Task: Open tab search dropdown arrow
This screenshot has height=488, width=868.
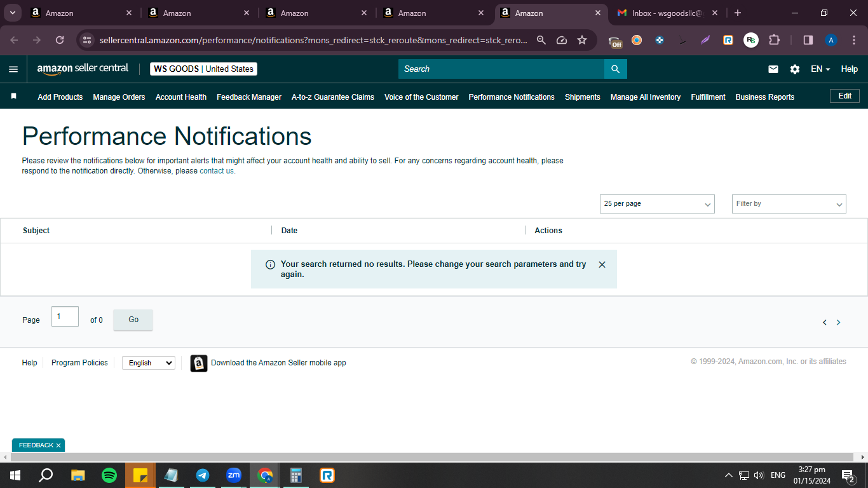Action: pyautogui.click(x=12, y=13)
